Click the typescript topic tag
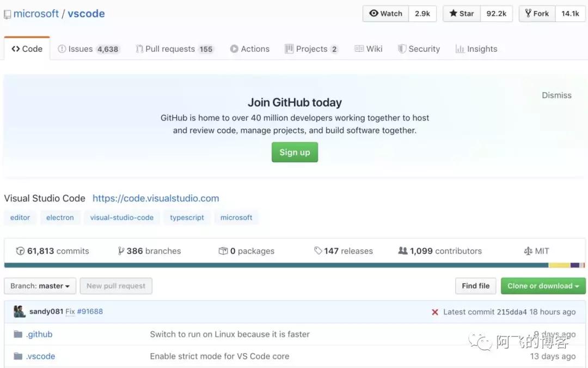Screen dimensions: 588x368 pos(187,218)
